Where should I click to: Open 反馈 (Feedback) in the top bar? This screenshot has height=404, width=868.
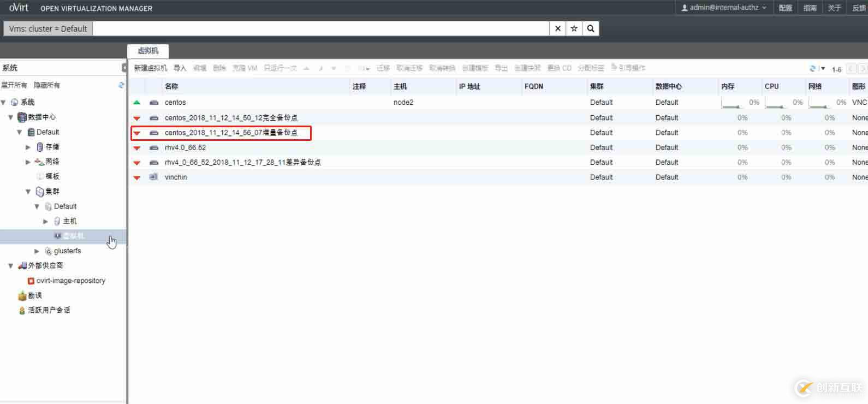tap(859, 8)
